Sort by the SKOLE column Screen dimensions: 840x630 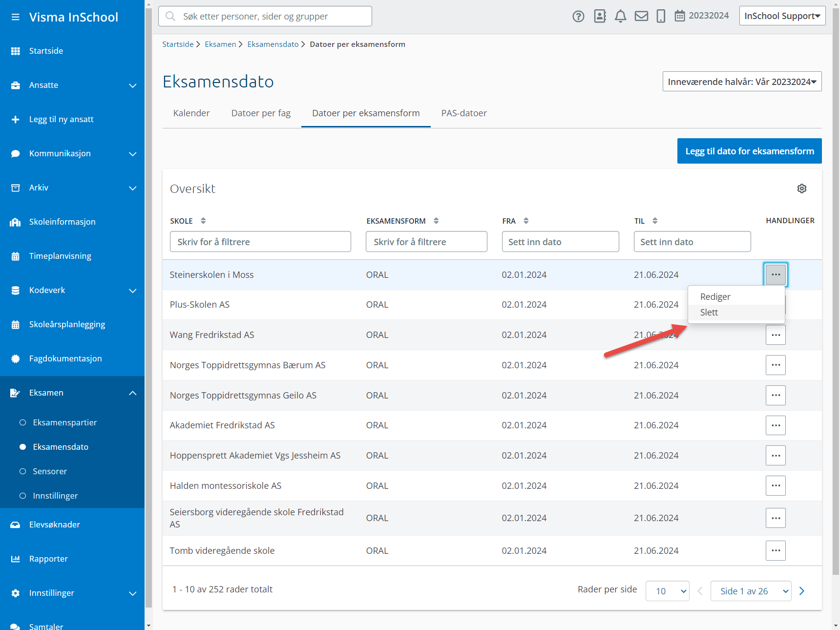203,221
